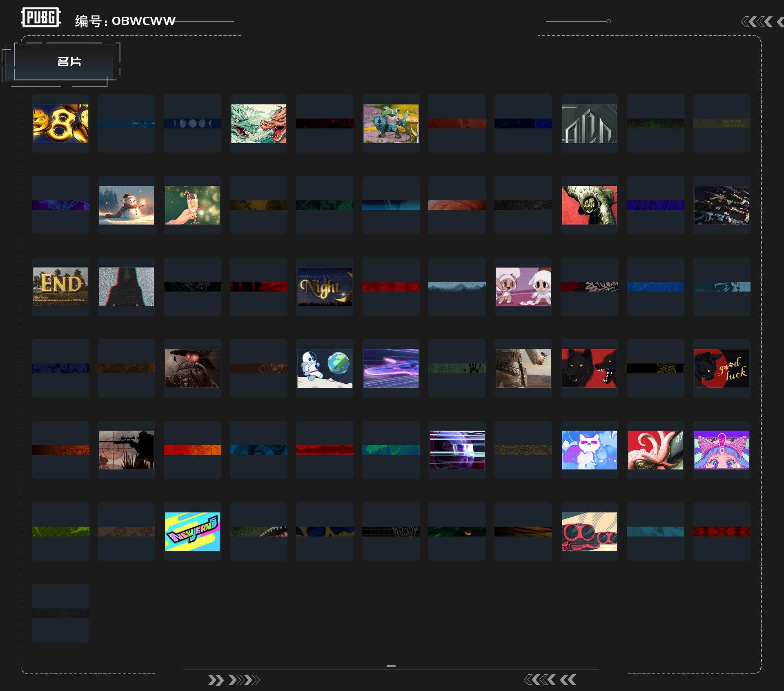
Task: Choose the anime cat-ear girl nameplate
Action: [722, 450]
